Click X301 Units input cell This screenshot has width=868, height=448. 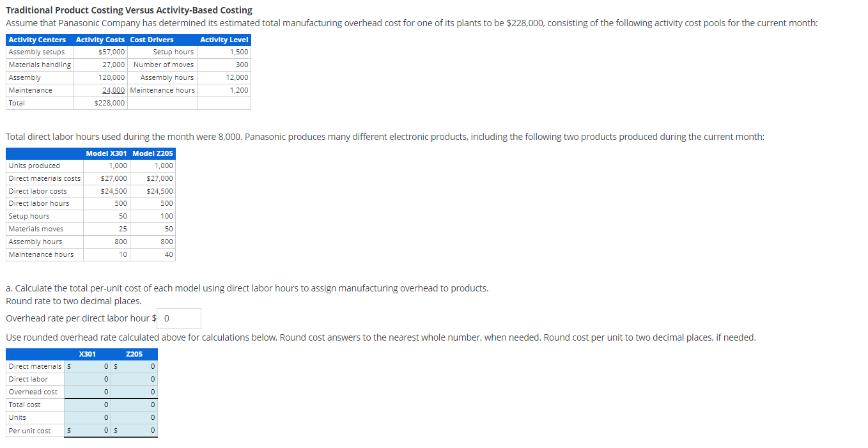tap(87, 417)
